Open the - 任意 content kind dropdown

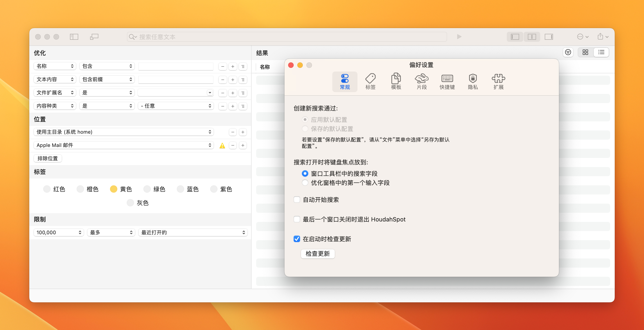(x=175, y=106)
